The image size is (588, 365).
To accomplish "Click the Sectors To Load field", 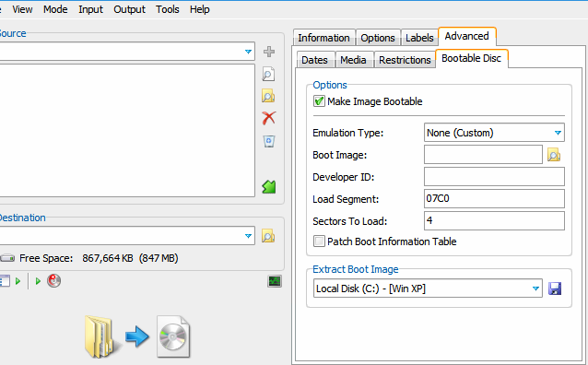I will coord(494,221).
